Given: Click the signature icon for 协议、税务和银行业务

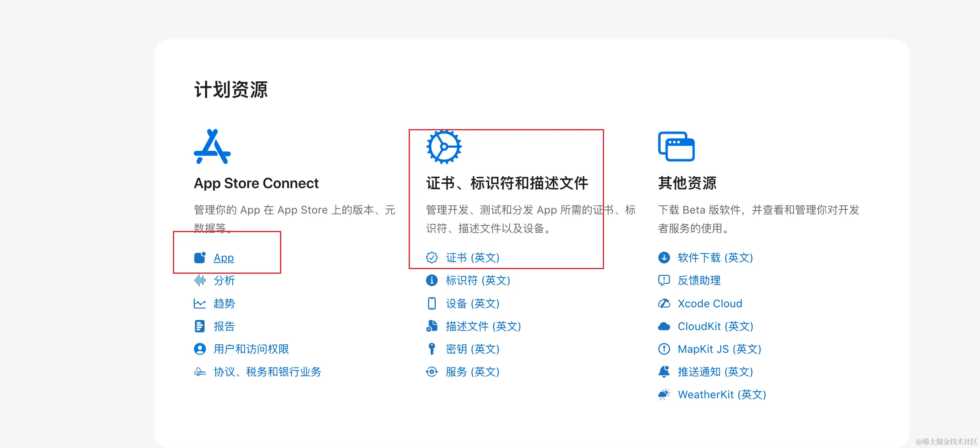Looking at the screenshot, I should click(x=200, y=372).
